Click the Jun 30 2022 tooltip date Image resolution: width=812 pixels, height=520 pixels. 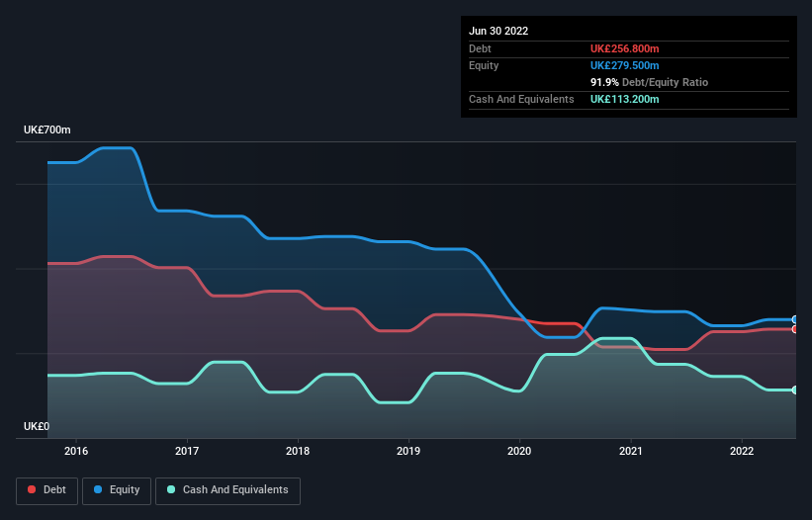tap(498, 31)
